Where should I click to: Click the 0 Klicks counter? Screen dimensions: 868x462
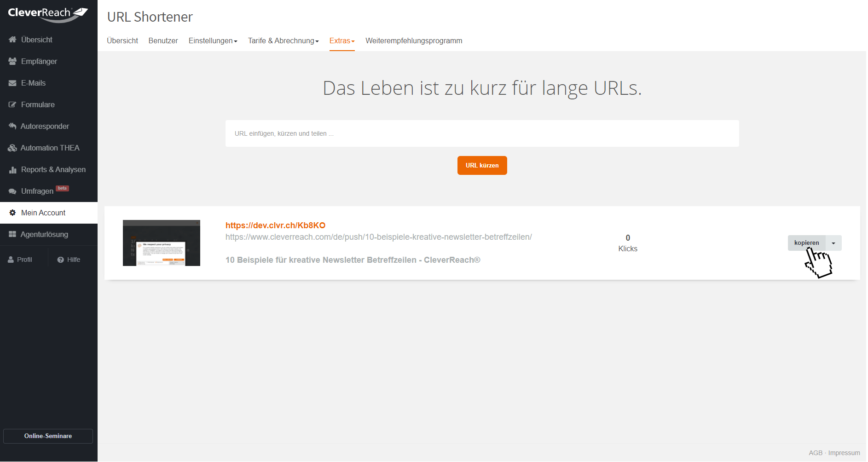click(x=628, y=243)
